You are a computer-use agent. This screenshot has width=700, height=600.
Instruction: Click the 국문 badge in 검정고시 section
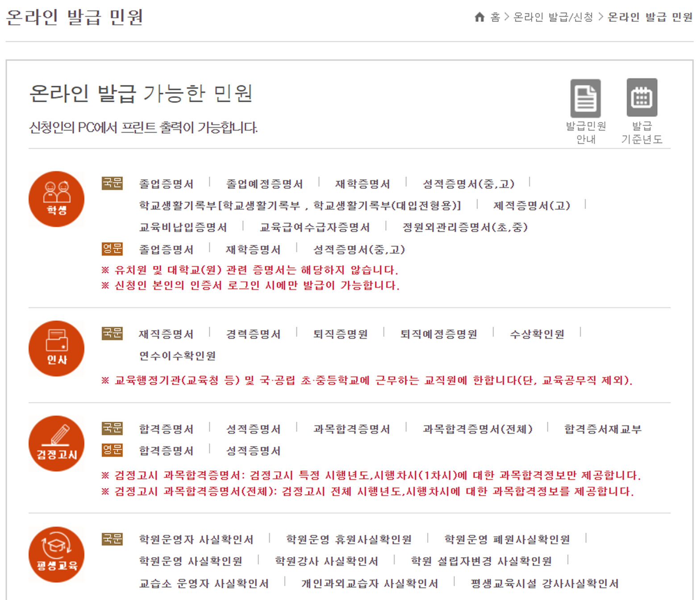112,428
